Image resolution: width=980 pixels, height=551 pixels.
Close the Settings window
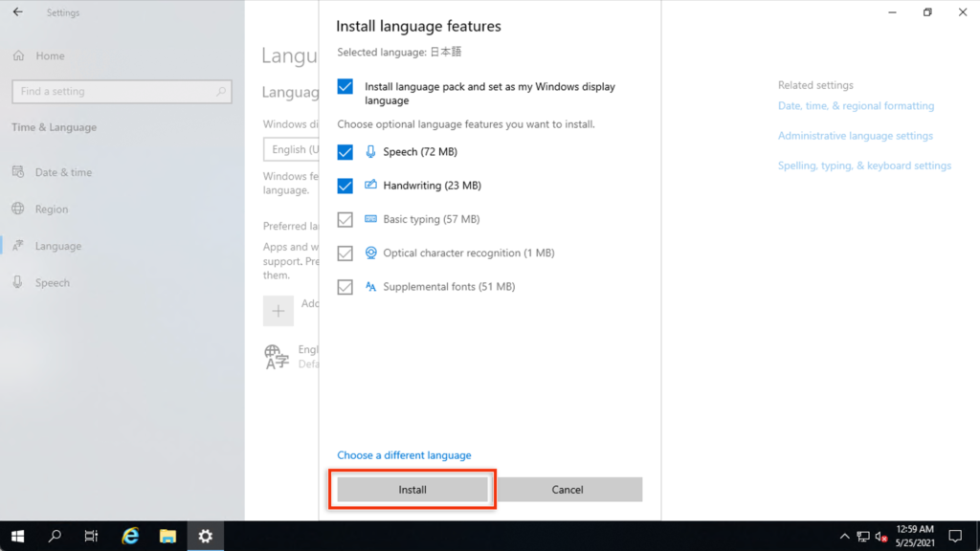click(963, 11)
